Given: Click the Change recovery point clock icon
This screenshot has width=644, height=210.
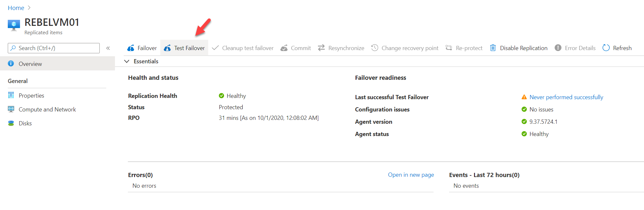Looking at the screenshot, I should pyautogui.click(x=375, y=48).
